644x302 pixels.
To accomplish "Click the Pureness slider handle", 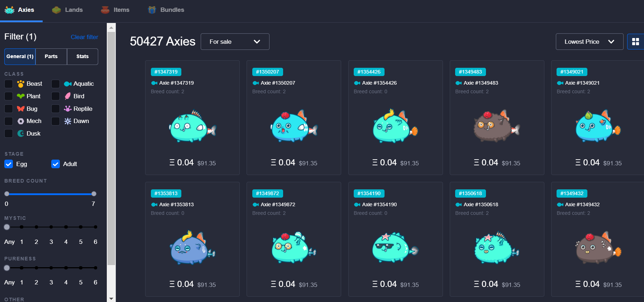I will pos(7,268).
